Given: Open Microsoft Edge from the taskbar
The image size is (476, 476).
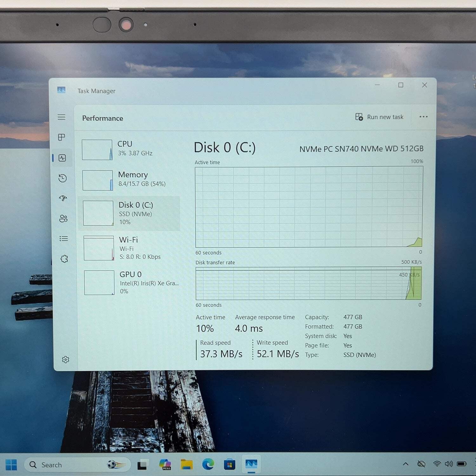Looking at the screenshot, I should 208,465.
